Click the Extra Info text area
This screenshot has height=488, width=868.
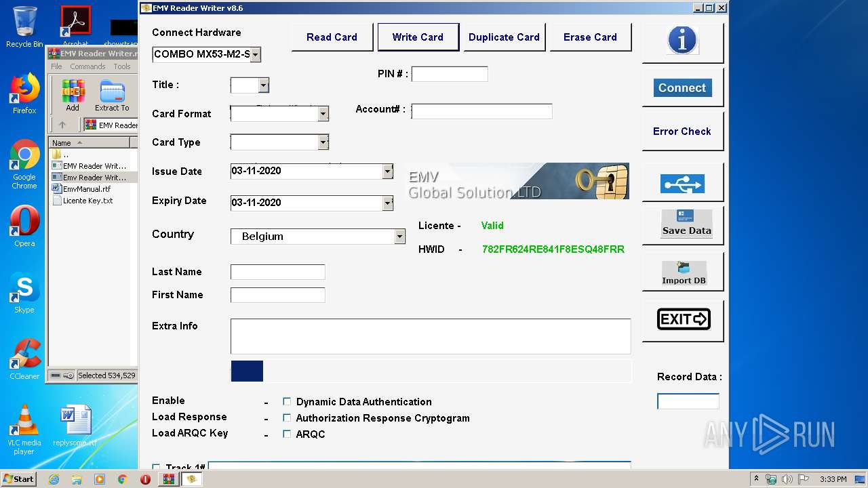click(x=431, y=336)
